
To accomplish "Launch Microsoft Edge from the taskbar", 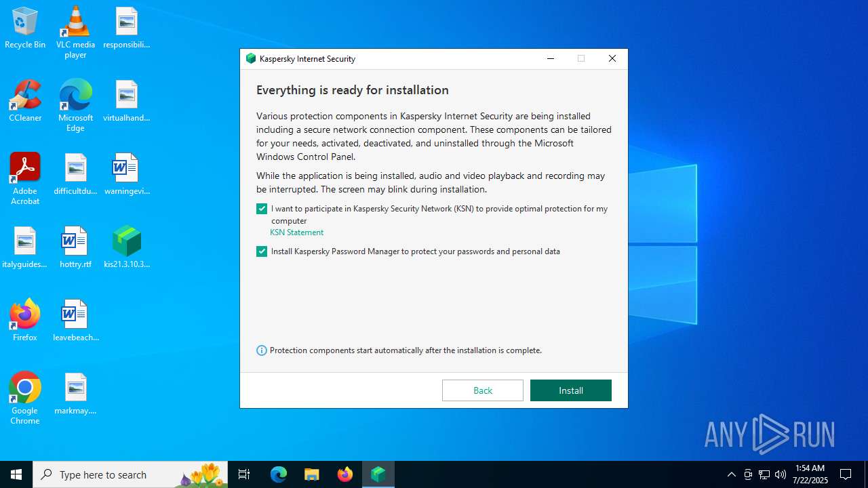I will pyautogui.click(x=279, y=474).
